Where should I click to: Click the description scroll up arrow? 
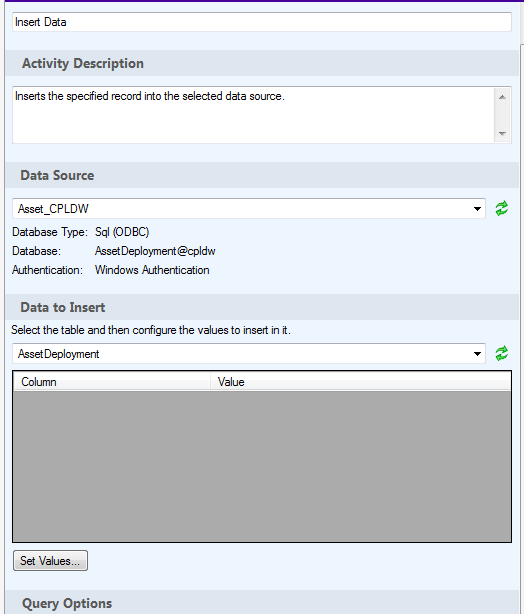tap(502, 97)
